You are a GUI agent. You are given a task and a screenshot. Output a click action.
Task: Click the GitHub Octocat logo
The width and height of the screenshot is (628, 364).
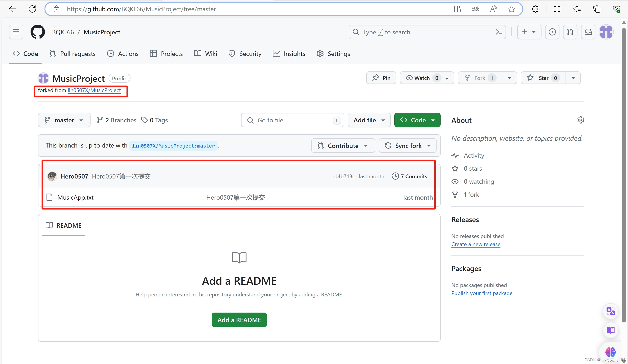click(x=38, y=32)
